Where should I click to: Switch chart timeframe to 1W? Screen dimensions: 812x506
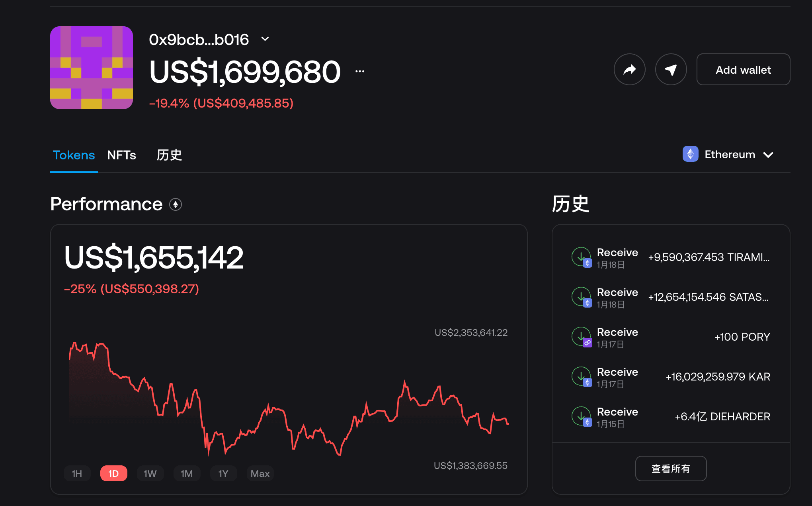pyautogui.click(x=150, y=473)
